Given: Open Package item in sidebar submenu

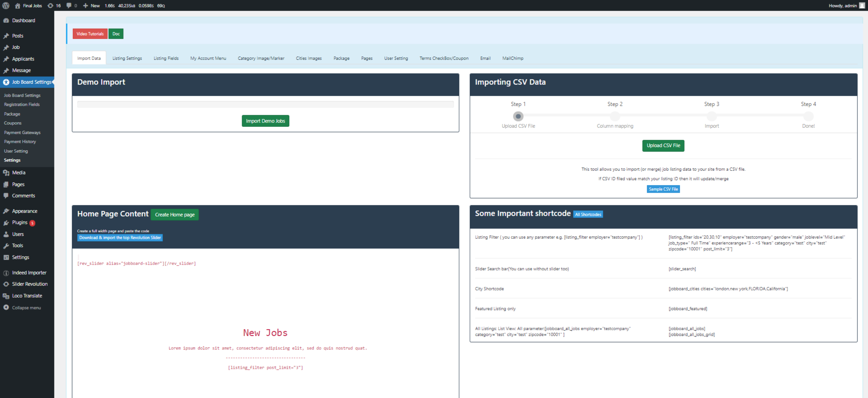Looking at the screenshot, I should 12,114.
